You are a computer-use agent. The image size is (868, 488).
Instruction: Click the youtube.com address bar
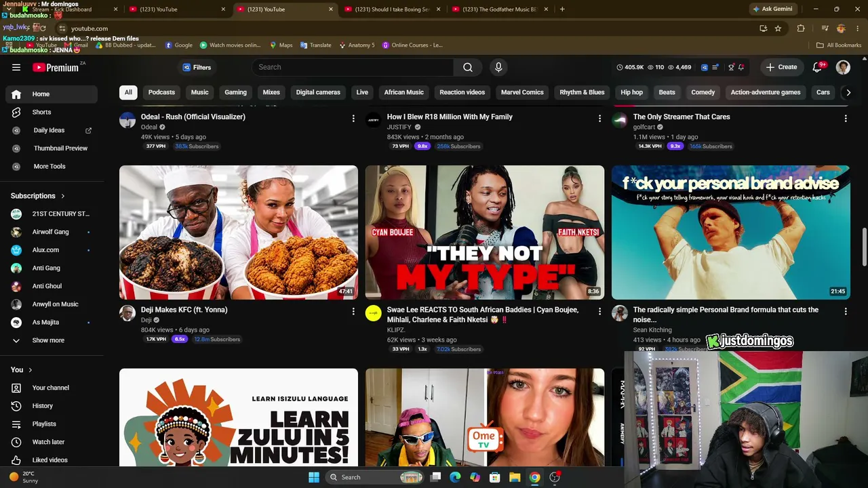click(x=407, y=28)
